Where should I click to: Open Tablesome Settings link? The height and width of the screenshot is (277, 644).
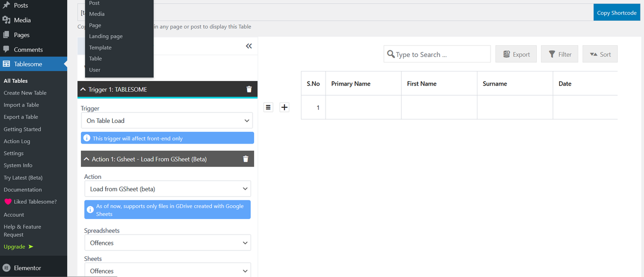[14, 153]
